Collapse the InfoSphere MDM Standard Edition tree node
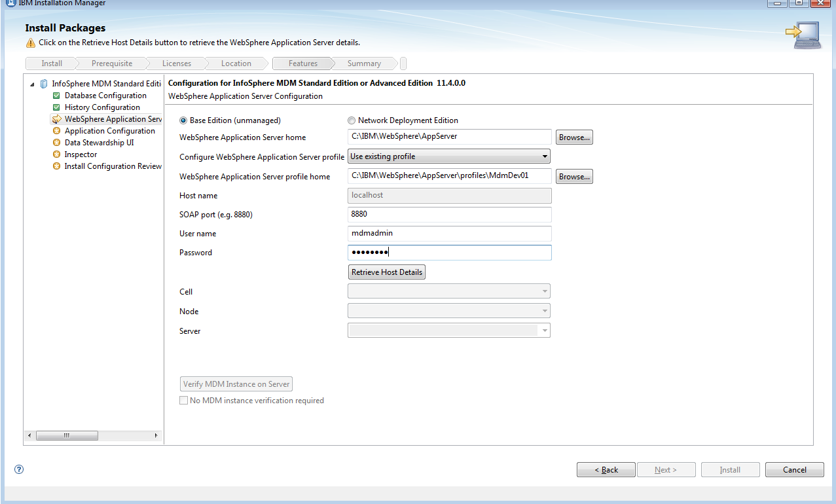The width and height of the screenshot is (836, 504). click(x=33, y=84)
